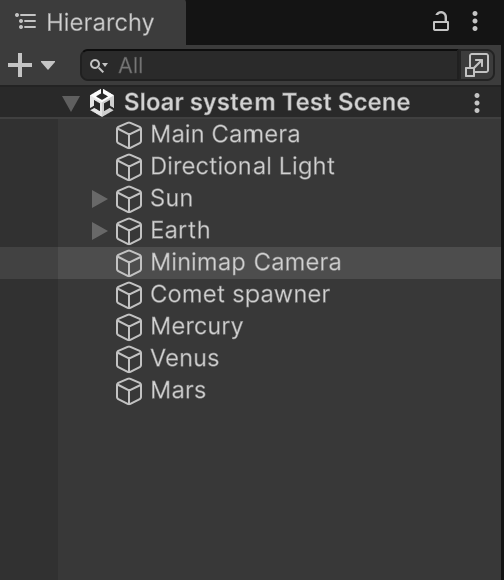The image size is (504, 580).
Task: Click the Mercury cube icon
Action: (129, 327)
